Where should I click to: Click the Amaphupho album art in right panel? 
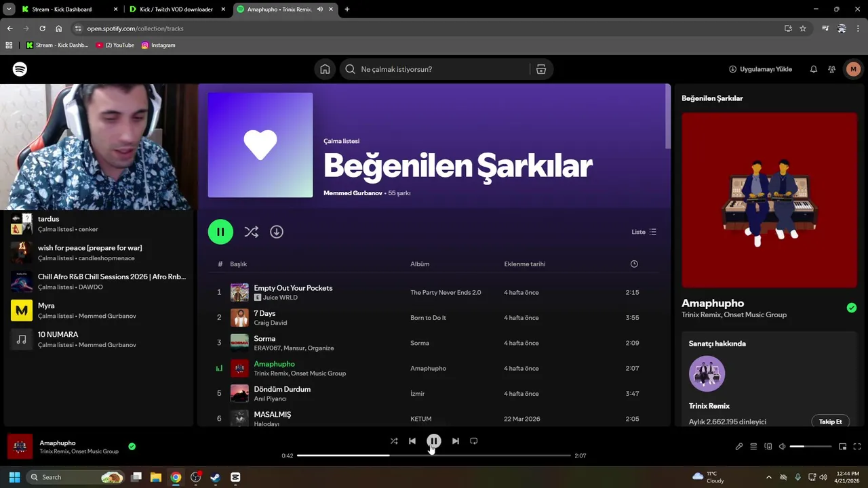(x=769, y=200)
